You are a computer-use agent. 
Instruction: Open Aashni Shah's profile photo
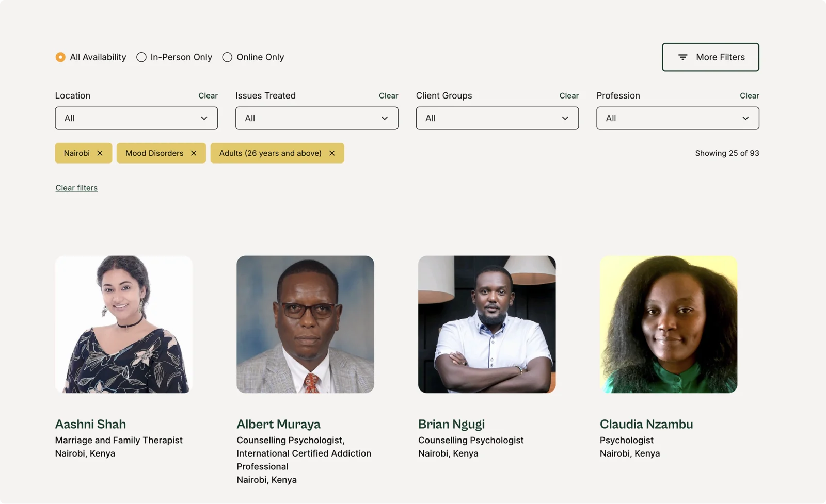(x=124, y=324)
